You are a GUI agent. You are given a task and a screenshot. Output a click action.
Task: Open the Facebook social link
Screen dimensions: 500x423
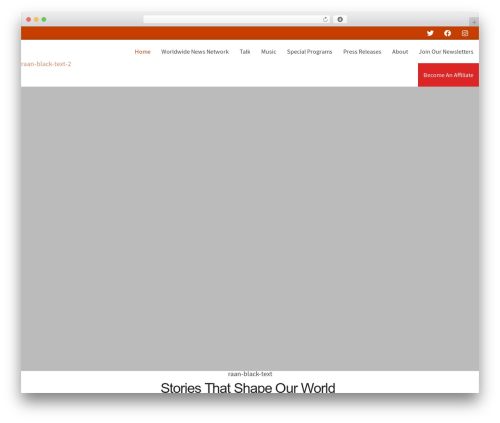click(x=447, y=33)
